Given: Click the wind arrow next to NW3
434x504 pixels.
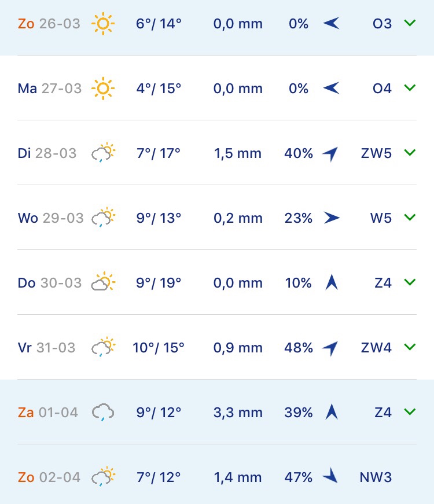Looking at the screenshot, I should click(330, 475).
